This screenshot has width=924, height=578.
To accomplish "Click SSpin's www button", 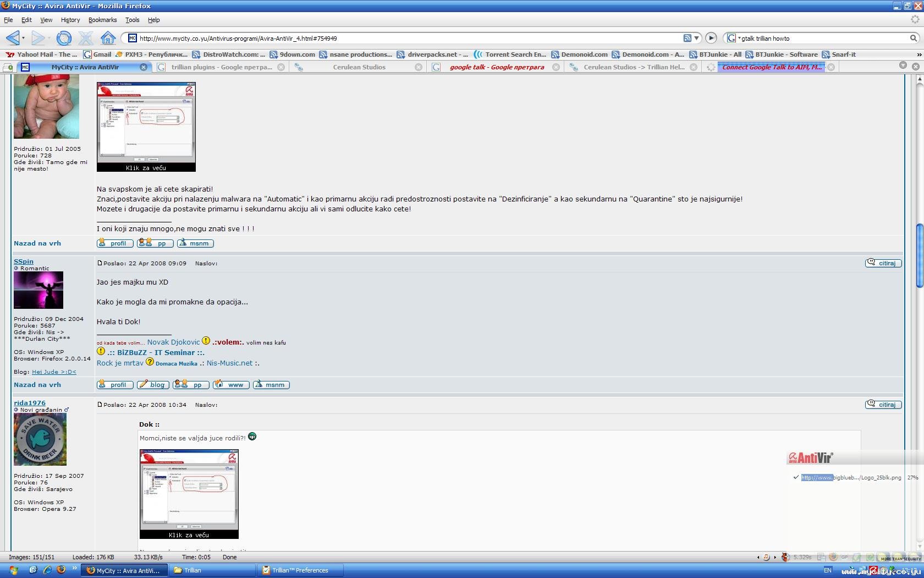I will [x=231, y=385].
